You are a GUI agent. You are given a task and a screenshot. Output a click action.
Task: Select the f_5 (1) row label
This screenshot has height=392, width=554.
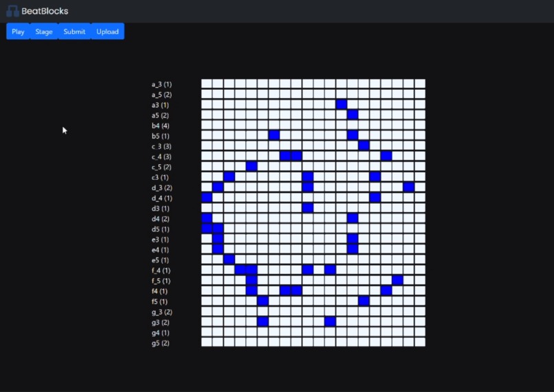pyautogui.click(x=161, y=281)
